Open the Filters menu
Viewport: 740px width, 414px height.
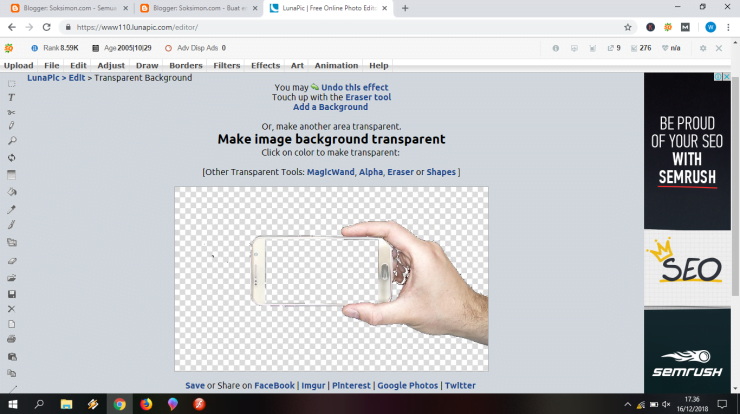[227, 66]
